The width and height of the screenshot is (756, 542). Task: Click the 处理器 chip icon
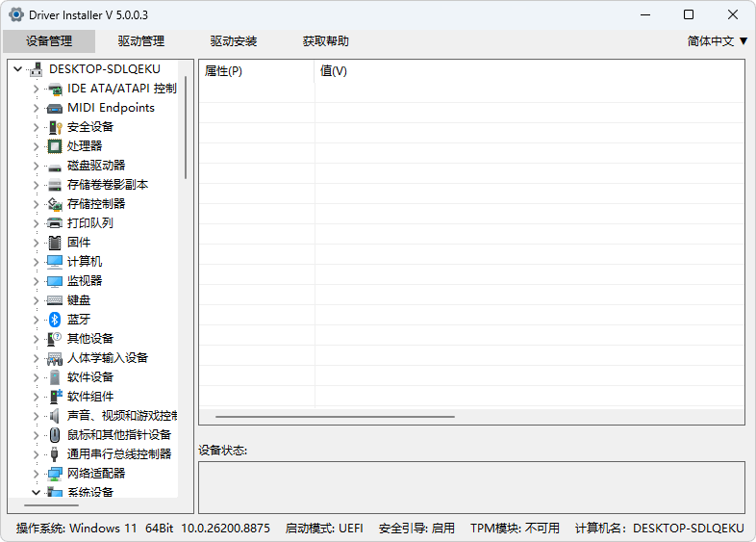coord(55,146)
